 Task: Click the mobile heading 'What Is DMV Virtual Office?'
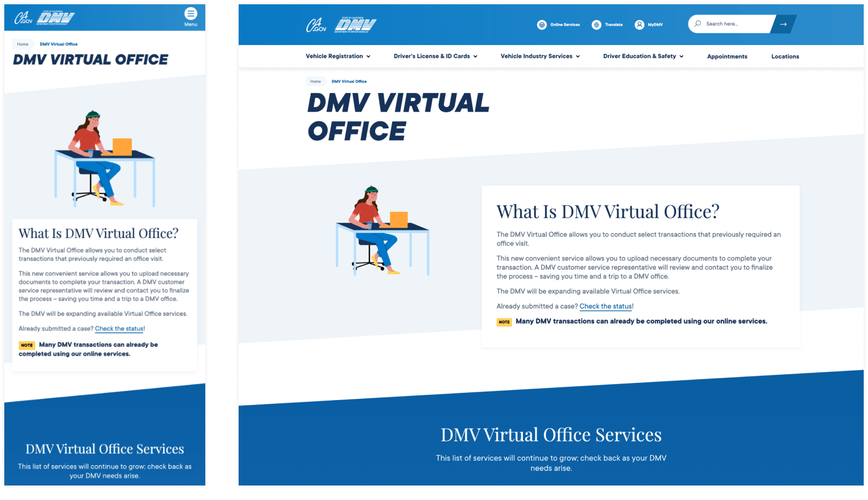98,234
